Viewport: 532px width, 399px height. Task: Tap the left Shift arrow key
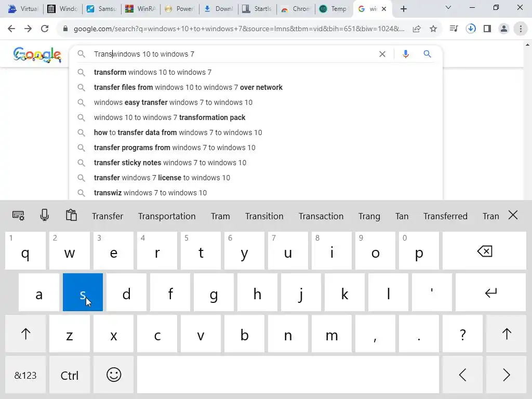25,334
